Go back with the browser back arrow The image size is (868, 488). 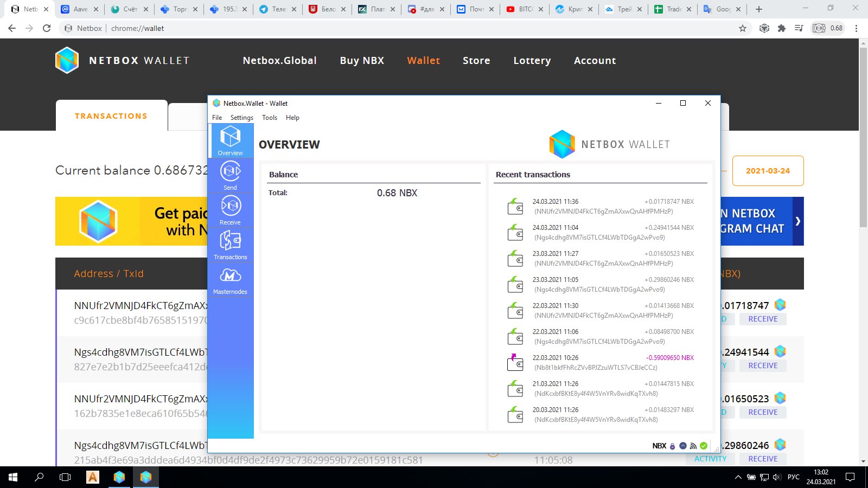(12, 28)
